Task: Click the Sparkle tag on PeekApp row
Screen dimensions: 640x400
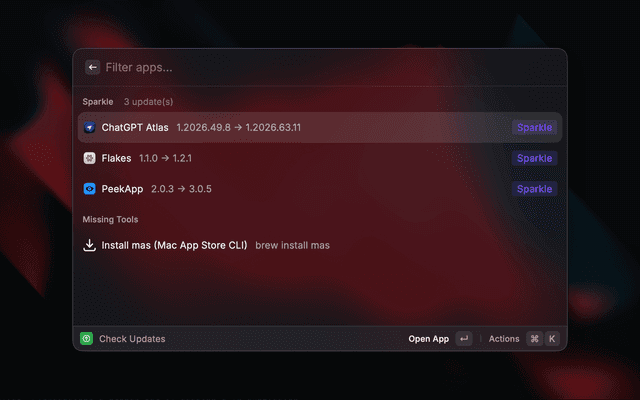Action: pyautogui.click(x=534, y=189)
